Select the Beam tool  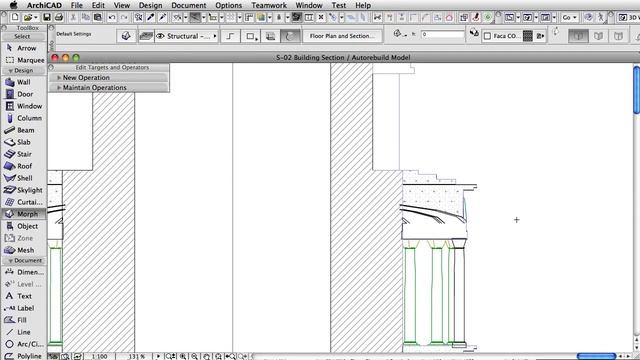[x=23, y=130]
